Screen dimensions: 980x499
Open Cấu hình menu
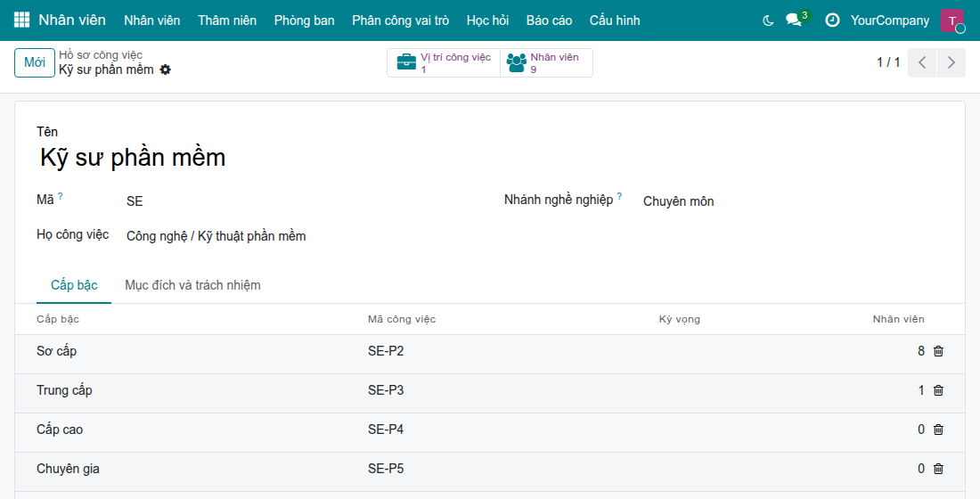[x=615, y=20]
